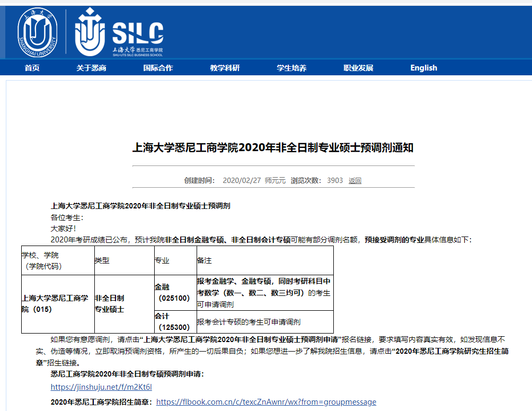The width and height of the screenshot is (532, 411).
Task: Click the 备注 table header cell
Action: coord(264,260)
